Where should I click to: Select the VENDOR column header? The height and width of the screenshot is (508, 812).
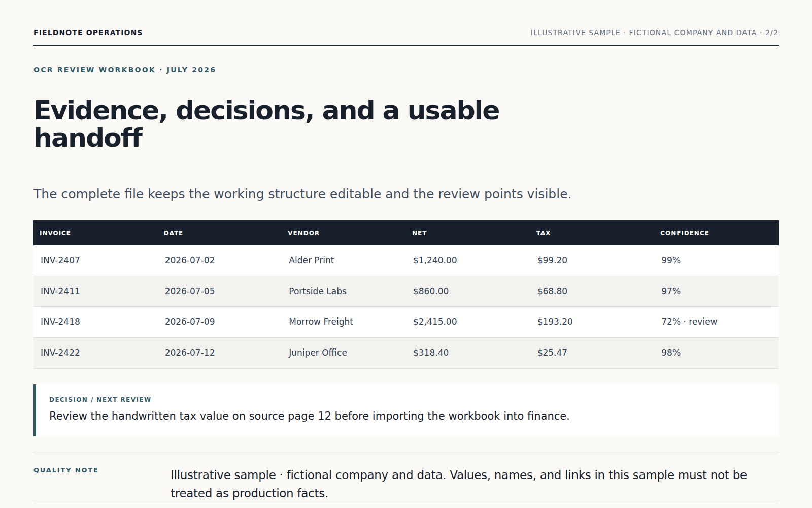coord(303,233)
